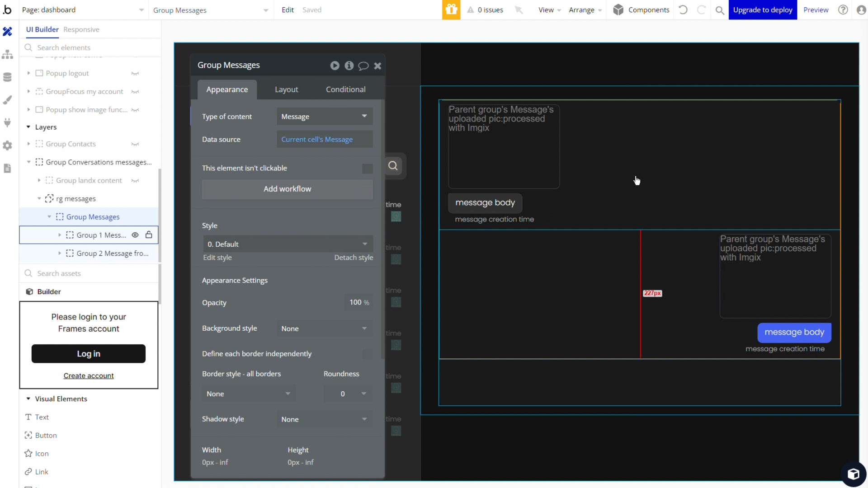Open the Styles brush icon in sidebar

pyautogui.click(x=7, y=100)
